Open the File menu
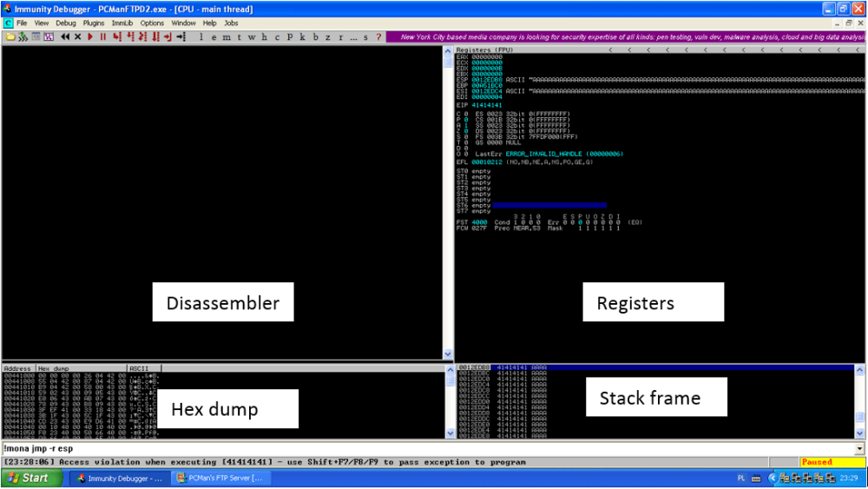868x489 pixels. (x=22, y=23)
